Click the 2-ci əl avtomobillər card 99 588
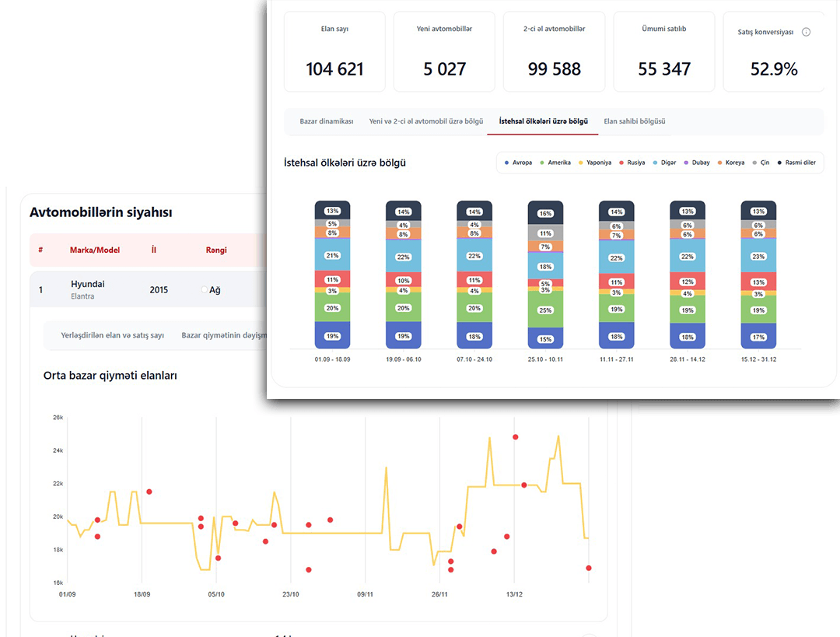 [554, 52]
